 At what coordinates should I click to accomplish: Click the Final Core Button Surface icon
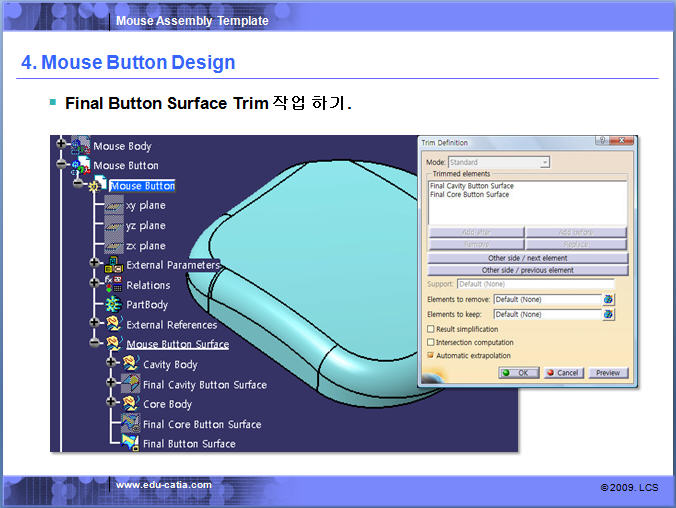[x=130, y=424]
